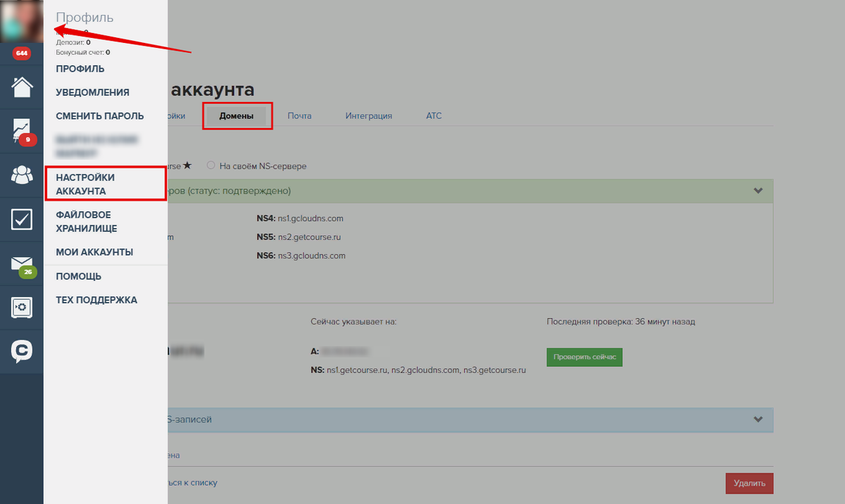Open the users group icon in sidebar
Screen dimensions: 845x504
(22, 175)
